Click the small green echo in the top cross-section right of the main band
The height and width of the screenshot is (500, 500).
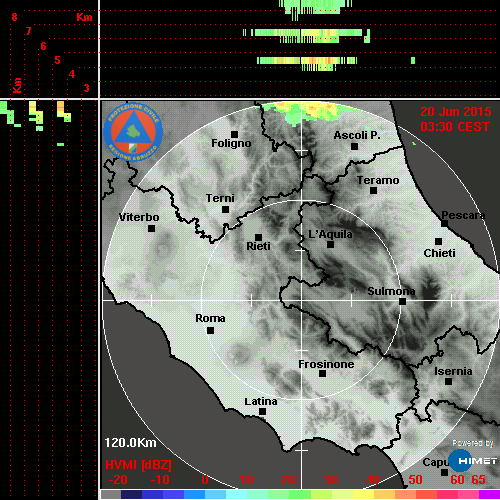coord(413,60)
